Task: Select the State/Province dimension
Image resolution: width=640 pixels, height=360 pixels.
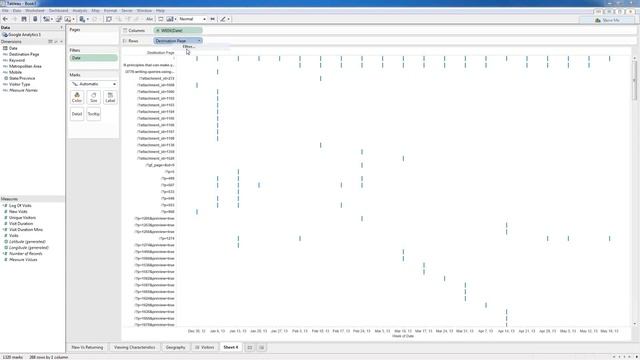Action: (x=22, y=78)
